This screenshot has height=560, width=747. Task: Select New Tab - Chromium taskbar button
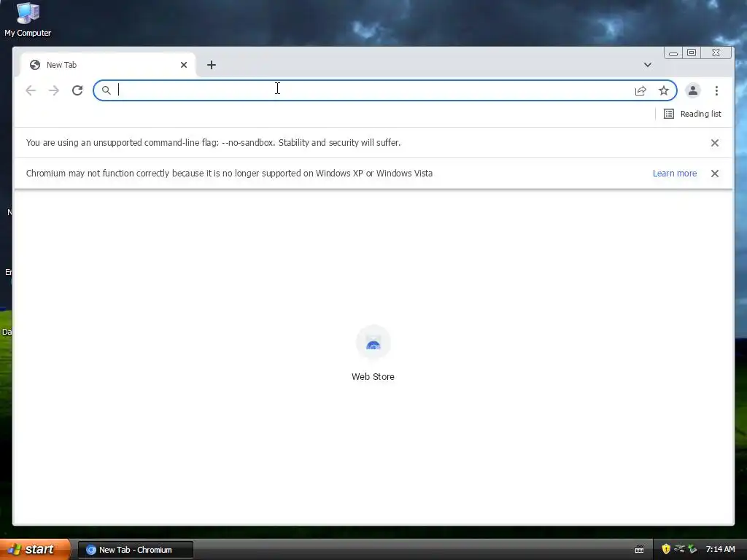click(x=136, y=550)
